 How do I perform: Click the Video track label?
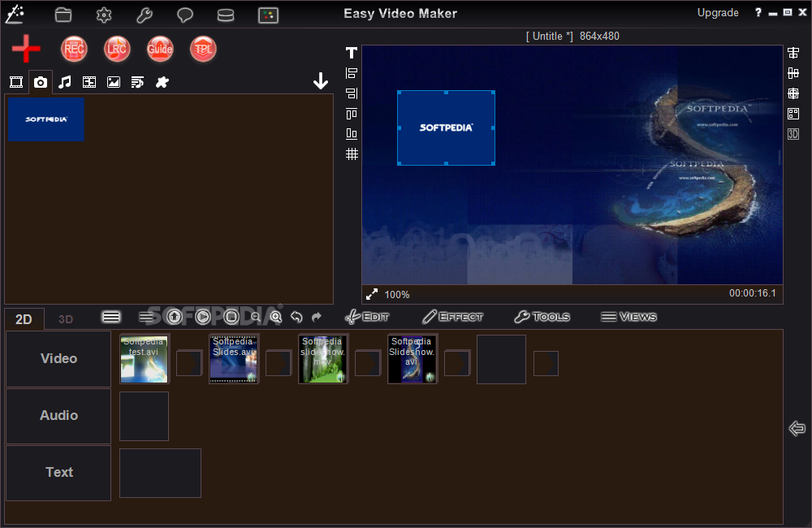coord(58,358)
